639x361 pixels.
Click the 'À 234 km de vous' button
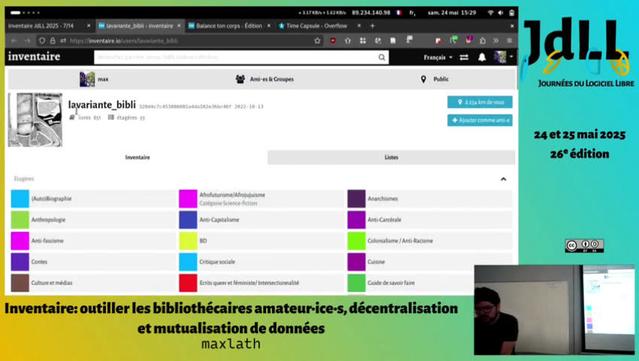pos(480,102)
